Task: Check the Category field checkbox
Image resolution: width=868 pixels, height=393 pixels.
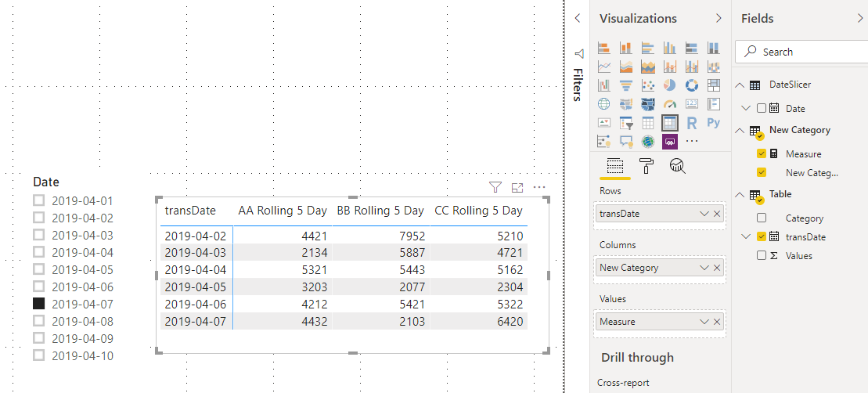Action: tap(761, 218)
